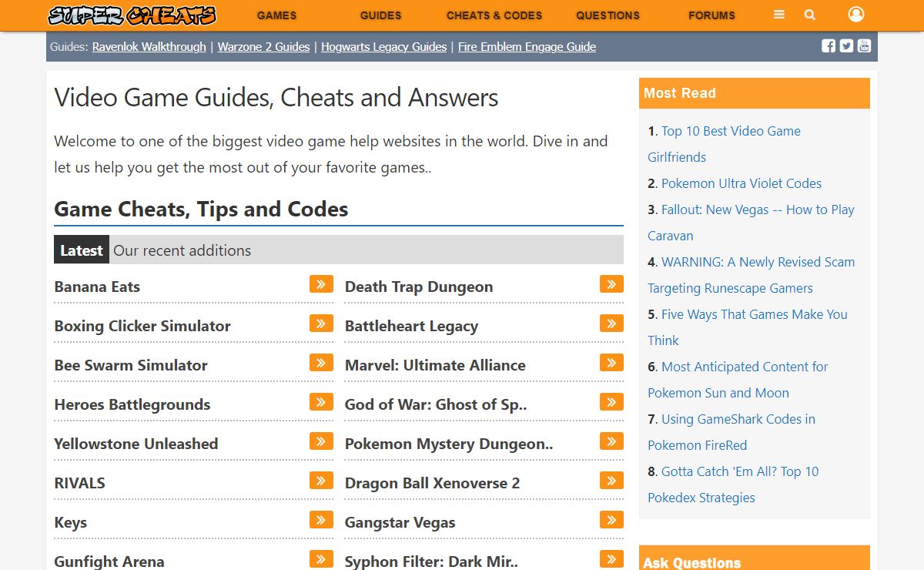The height and width of the screenshot is (570, 924).
Task: Click the arrow icon next to God of War: Ghost of Sp..
Action: tap(611, 402)
